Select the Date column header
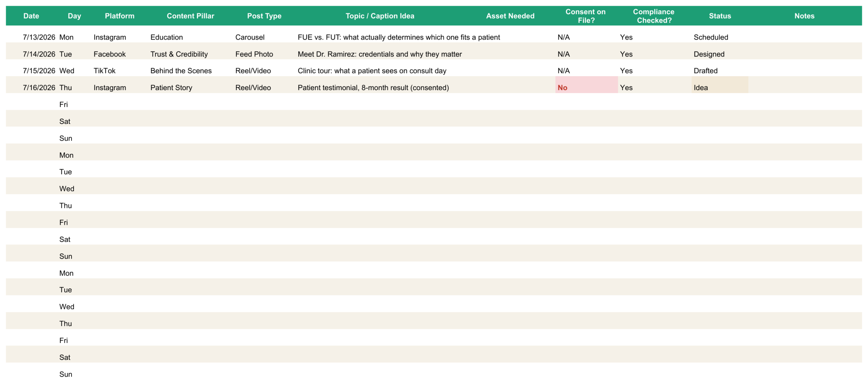868x383 pixels. click(31, 16)
